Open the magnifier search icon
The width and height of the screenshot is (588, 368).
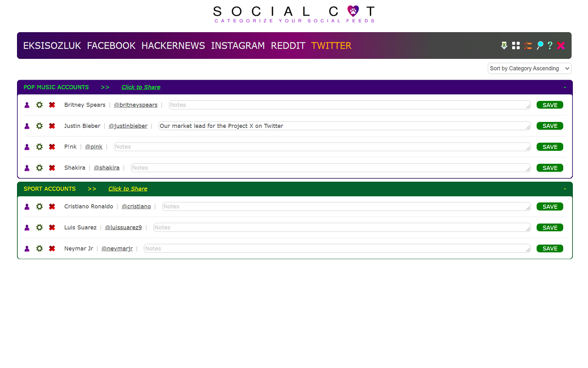pyautogui.click(x=540, y=46)
